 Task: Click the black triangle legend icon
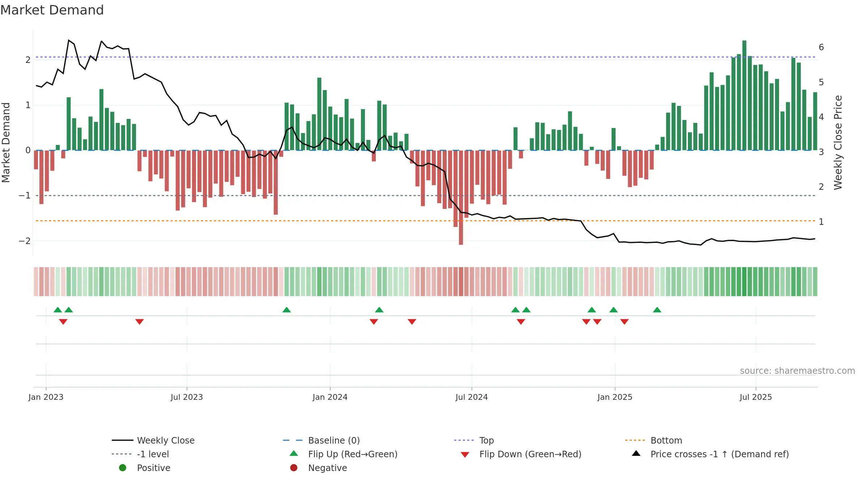(636, 453)
